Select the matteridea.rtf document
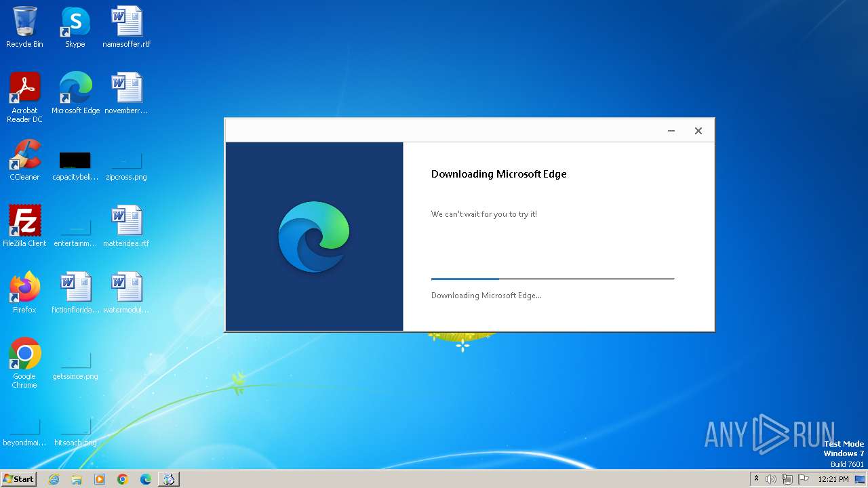This screenshot has width=868, height=488. 126,226
